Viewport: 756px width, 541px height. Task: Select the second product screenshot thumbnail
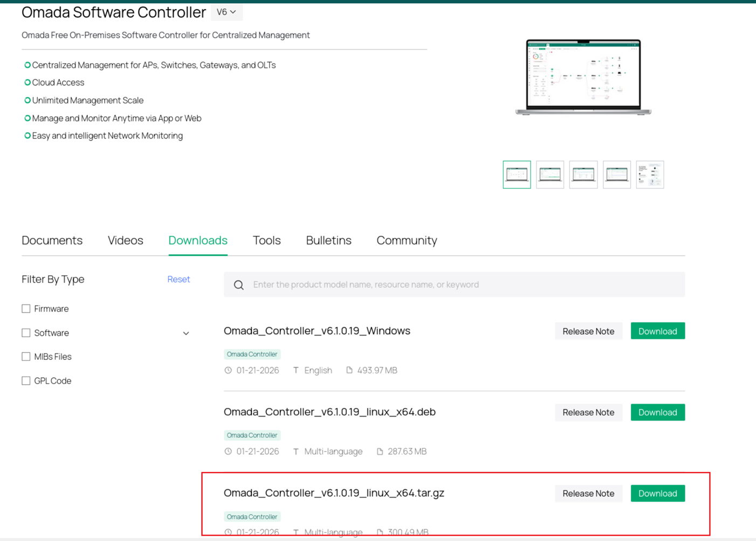pyautogui.click(x=549, y=174)
